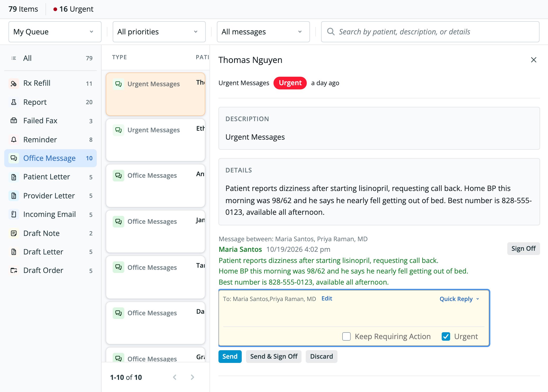This screenshot has width=548, height=392.
Task: Expand the Quick Reply menu
Action: [x=459, y=299]
